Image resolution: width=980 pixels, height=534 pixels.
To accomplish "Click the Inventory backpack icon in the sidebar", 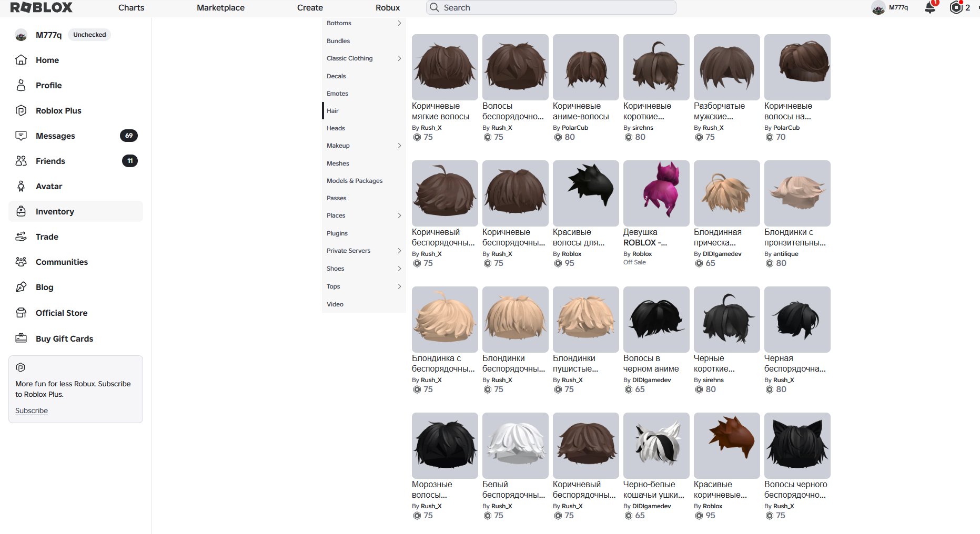I will [x=21, y=211].
